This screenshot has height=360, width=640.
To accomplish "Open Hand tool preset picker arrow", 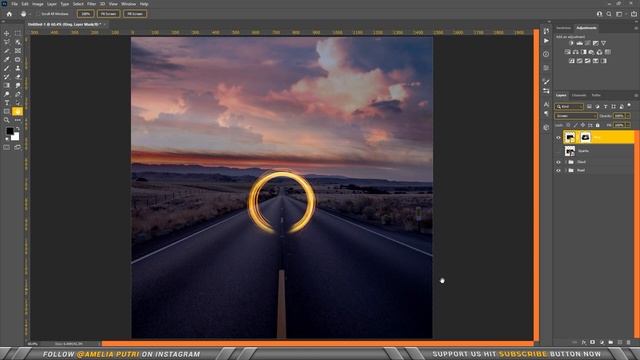I will pyautogui.click(x=30, y=14).
